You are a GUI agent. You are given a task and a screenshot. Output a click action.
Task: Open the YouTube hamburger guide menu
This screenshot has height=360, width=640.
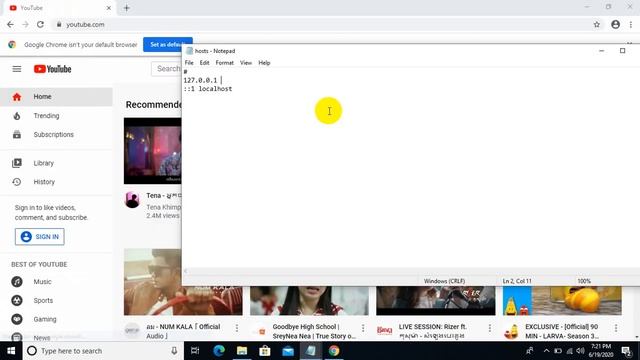[17, 69]
